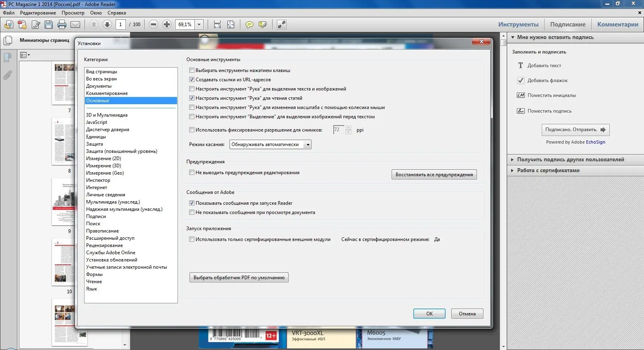Click the ppi resolution stepper arrows
The width and height of the screenshot is (644, 350).
point(349,130)
